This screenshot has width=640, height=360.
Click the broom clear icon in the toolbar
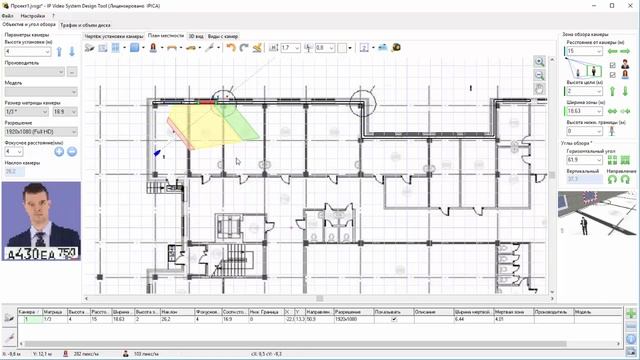(257, 48)
